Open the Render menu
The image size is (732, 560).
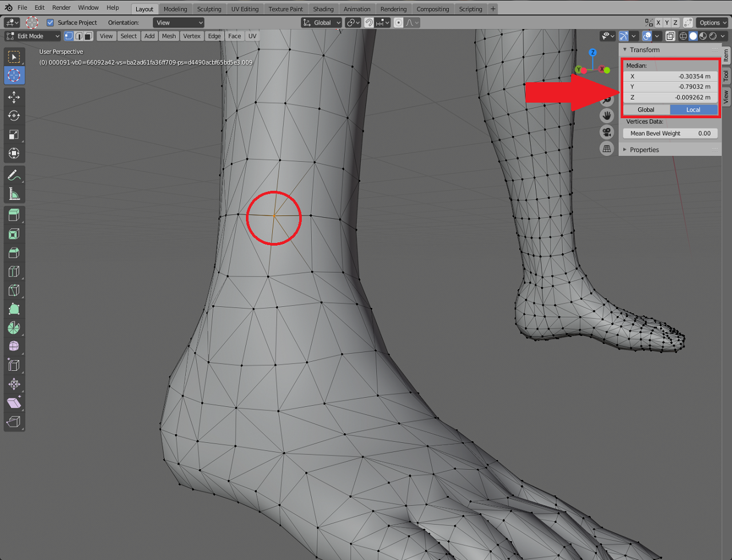61,7
